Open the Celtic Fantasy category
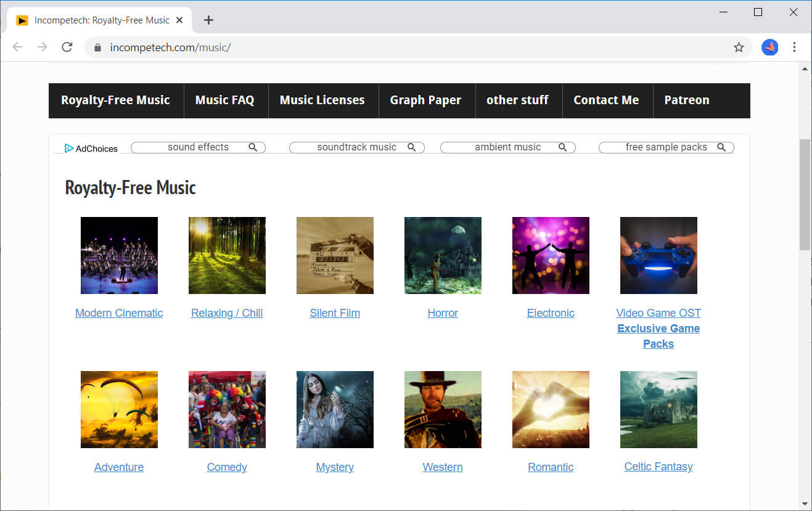The width and height of the screenshot is (812, 511). click(658, 467)
